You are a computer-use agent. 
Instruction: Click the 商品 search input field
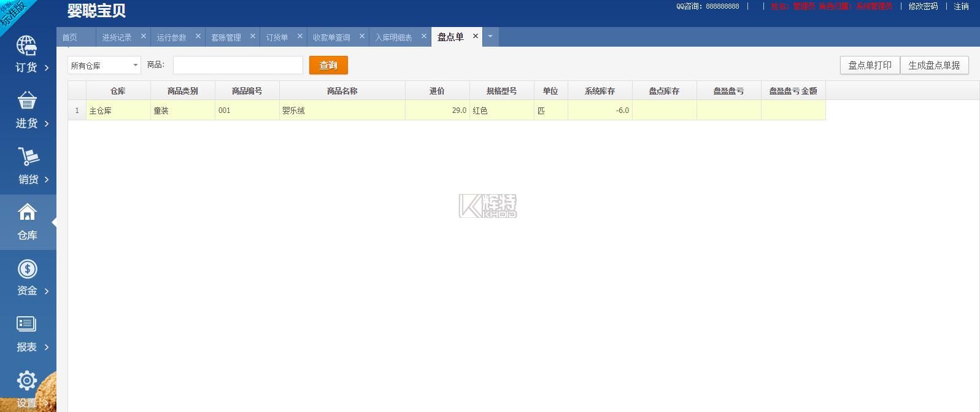[237, 65]
